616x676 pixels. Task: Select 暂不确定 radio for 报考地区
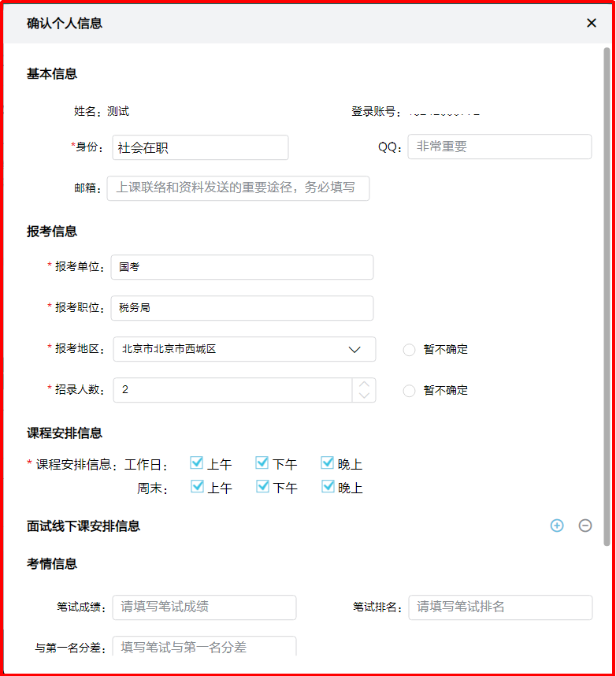(x=409, y=350)
